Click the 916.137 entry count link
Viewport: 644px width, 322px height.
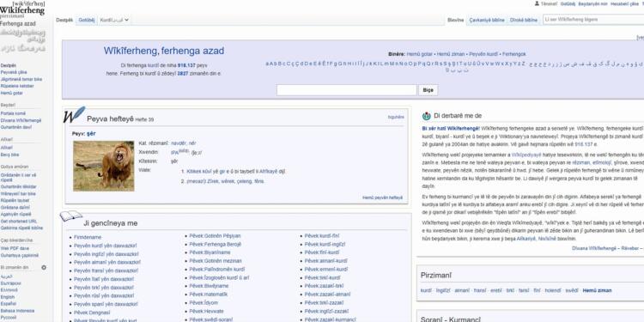point(186,65)
